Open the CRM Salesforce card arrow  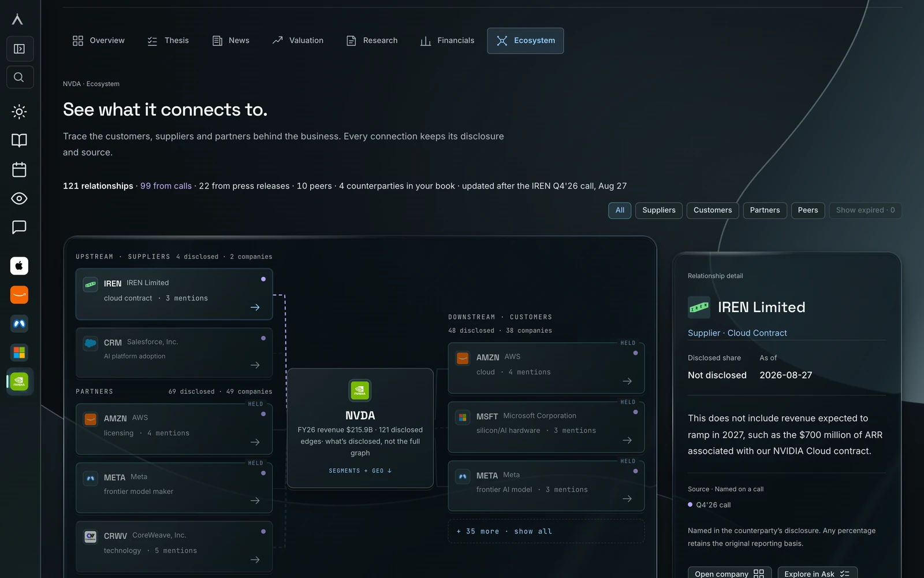click(255, 365)
